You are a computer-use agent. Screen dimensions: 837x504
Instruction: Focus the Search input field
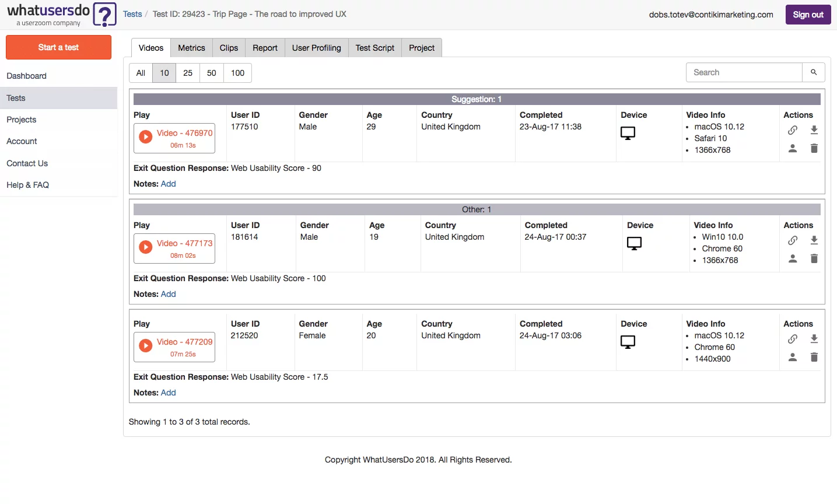click(x=744, y=72)
